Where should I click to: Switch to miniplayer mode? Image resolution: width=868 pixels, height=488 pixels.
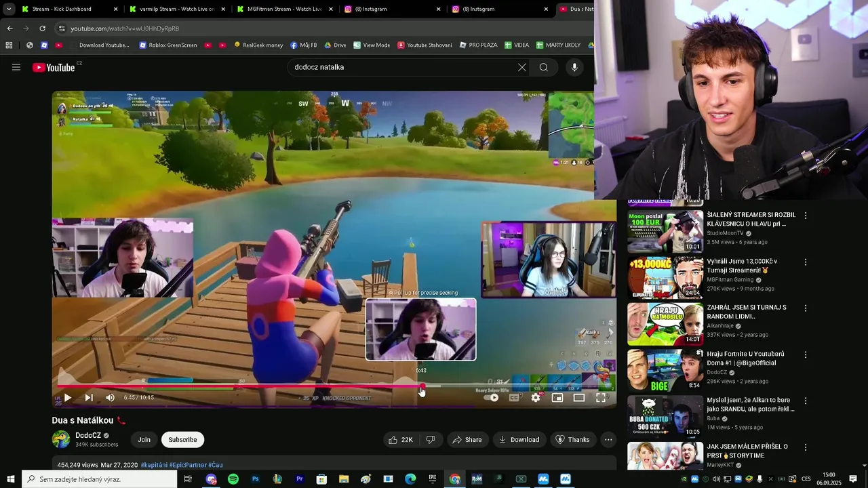tap(557, 398)
